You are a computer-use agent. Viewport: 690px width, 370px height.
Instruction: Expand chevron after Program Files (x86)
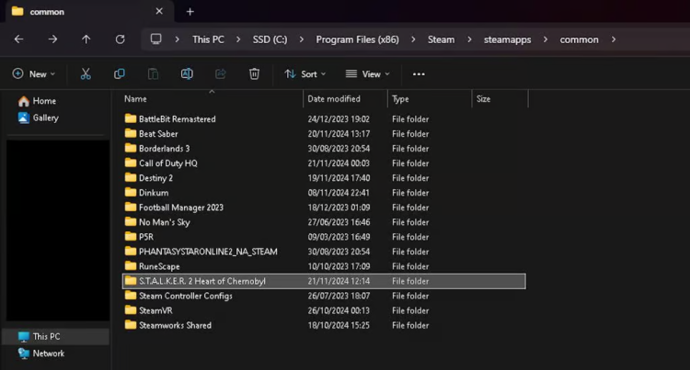coord(413,40)
